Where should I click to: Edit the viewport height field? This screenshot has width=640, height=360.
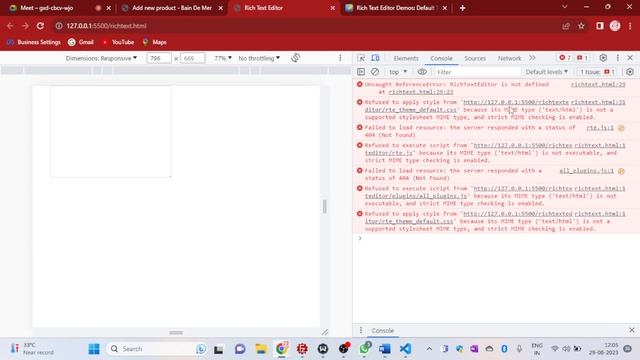193,58
